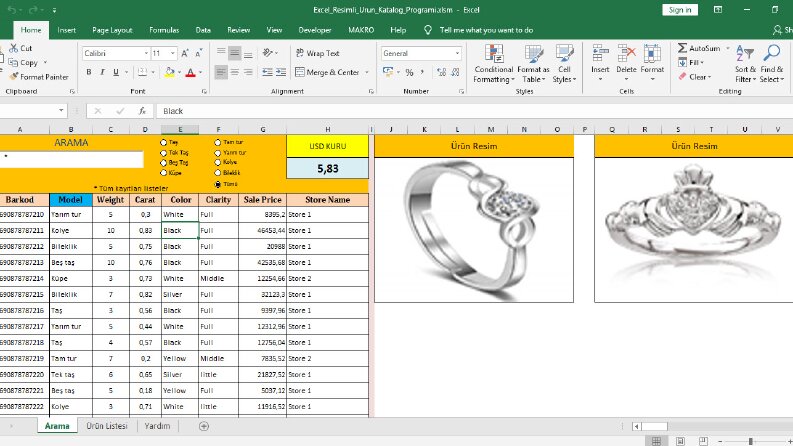Increase Decimal places

coord(442,72)
